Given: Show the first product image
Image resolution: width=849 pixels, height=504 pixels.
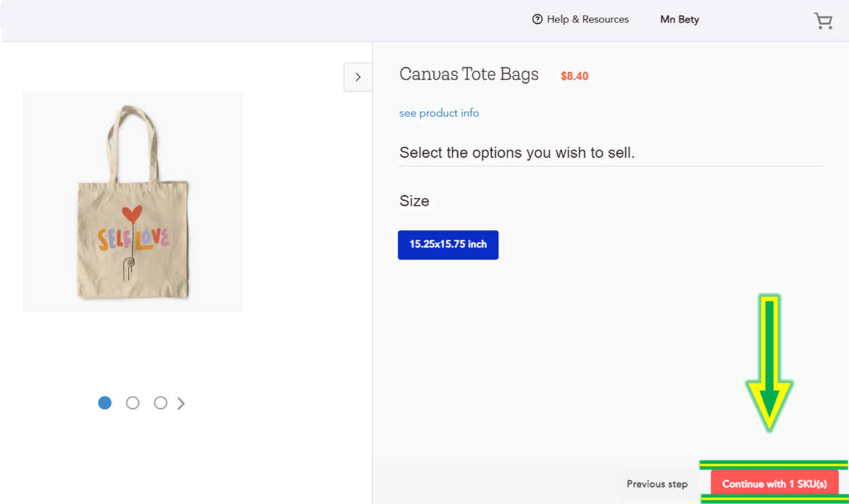Looking at the screenshot, I should tap(105, 403).
